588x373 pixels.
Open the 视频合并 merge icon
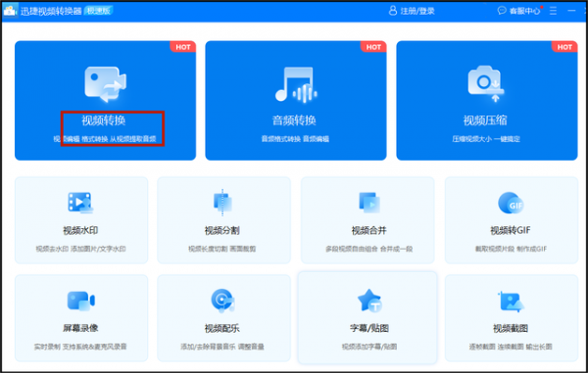point(369,203)
